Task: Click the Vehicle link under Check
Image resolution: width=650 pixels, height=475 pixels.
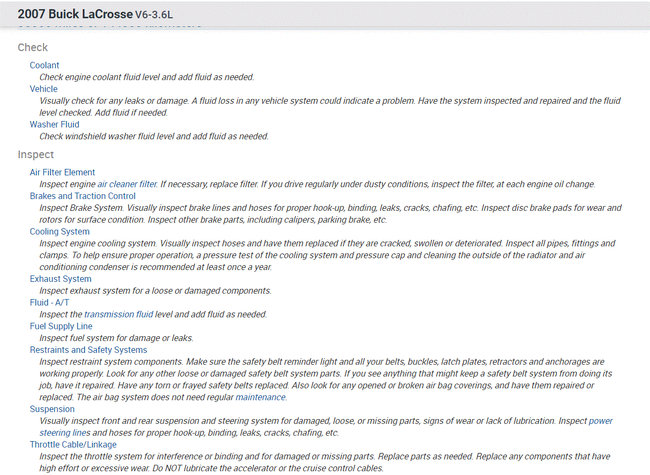Action: pyautogui.click(x=44, y=89)
